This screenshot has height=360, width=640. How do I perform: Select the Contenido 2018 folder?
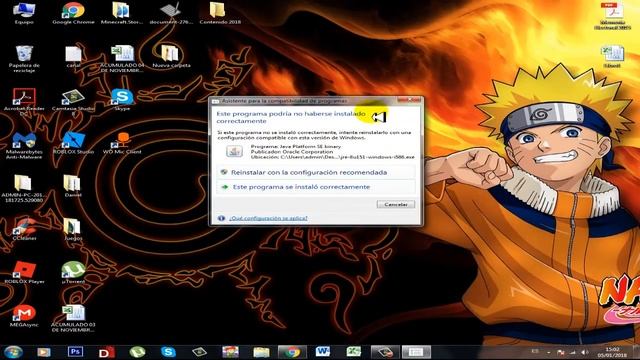pyautogui.click(x=220, y=13)
